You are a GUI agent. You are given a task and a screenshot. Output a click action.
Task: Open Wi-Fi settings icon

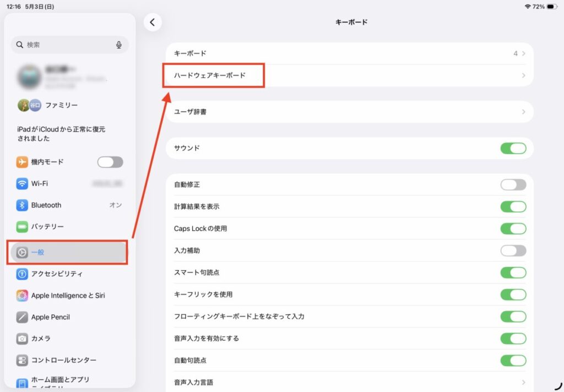[x=22, y=183]
